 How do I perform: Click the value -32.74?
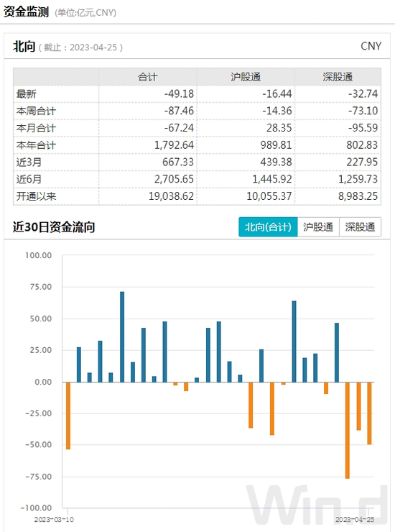(363, 94)
